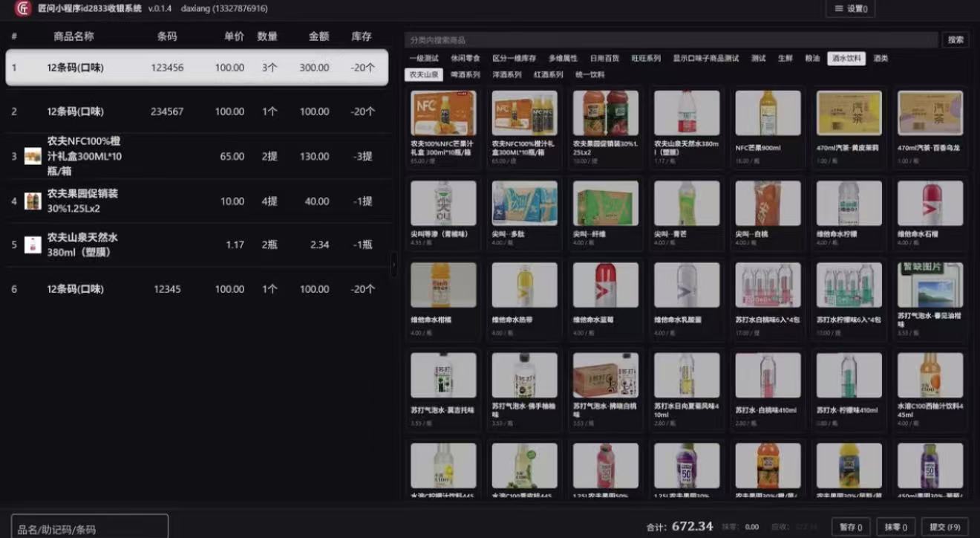Add 农夫100%NFC芒果汁礼盒 product to cart
Image resolution: width=980 pixels, height=538 pixels.
[443, 127]
